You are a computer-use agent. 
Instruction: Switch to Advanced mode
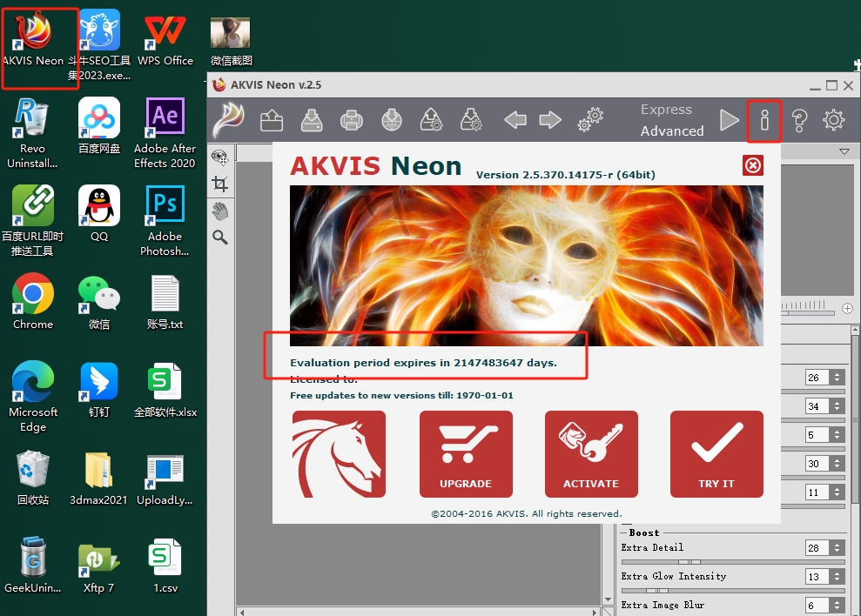click(672, 131)
